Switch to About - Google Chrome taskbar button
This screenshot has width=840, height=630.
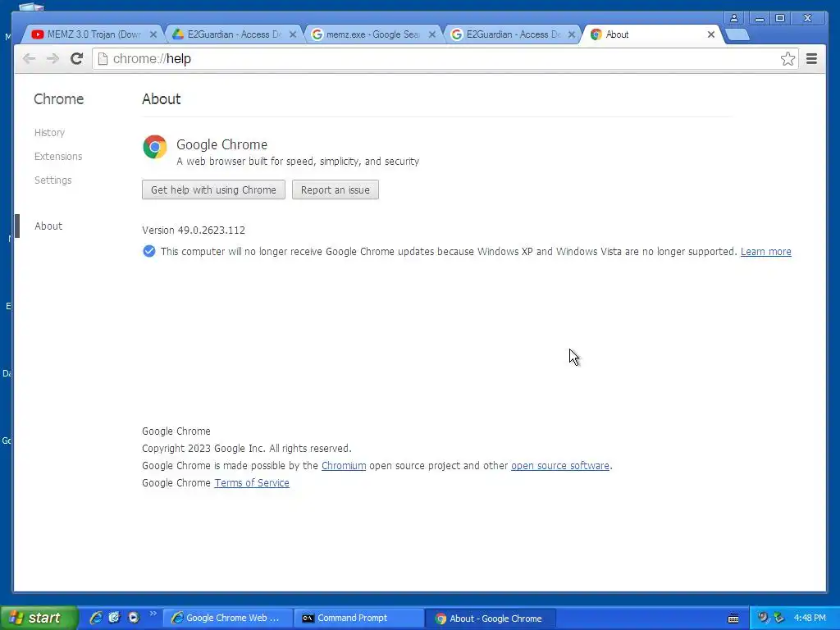click(x=491, y=619)
